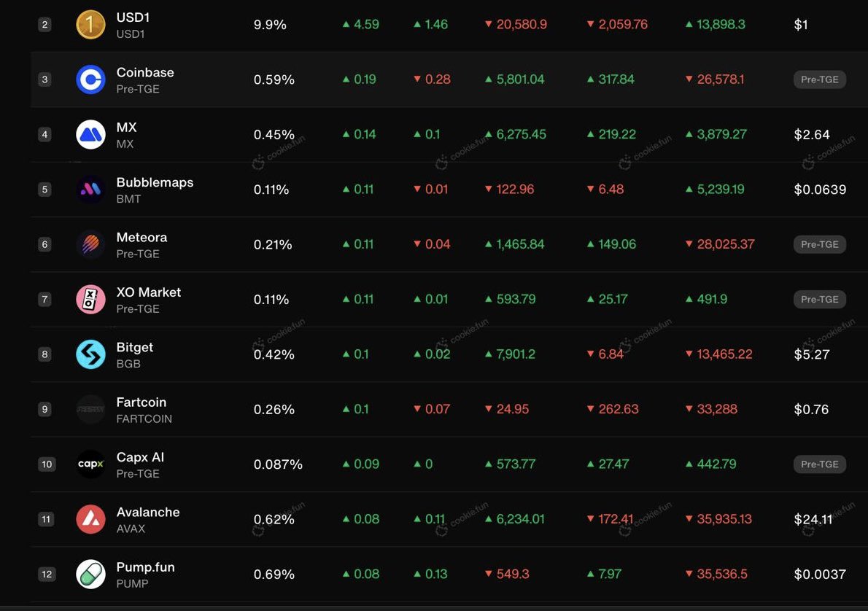This screenshot has width=868, height=611.
Task: Open the Pump.fun project name
Action: tap(146, 567)
